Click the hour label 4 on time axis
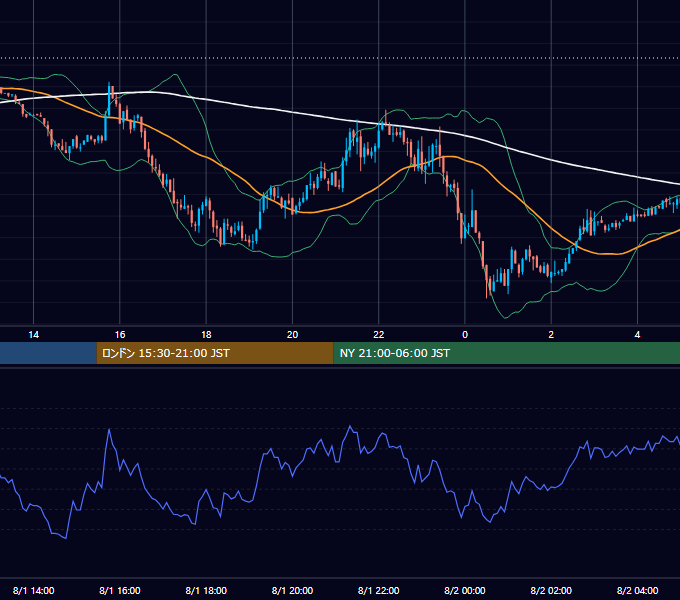 click(x=637, y=335)
